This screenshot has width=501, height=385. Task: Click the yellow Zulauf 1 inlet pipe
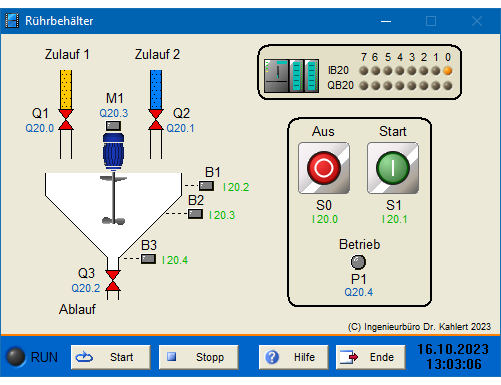tap(66, 89)
